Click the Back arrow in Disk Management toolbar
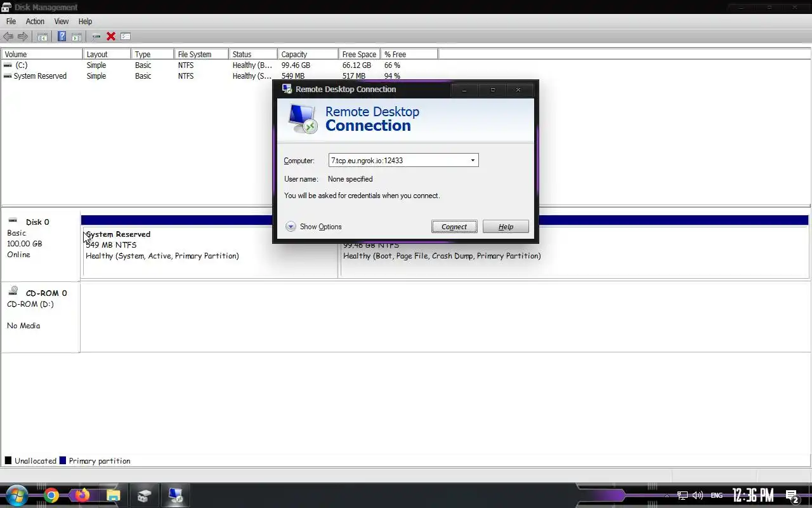 pyautogui.click(x=8, y=37)
